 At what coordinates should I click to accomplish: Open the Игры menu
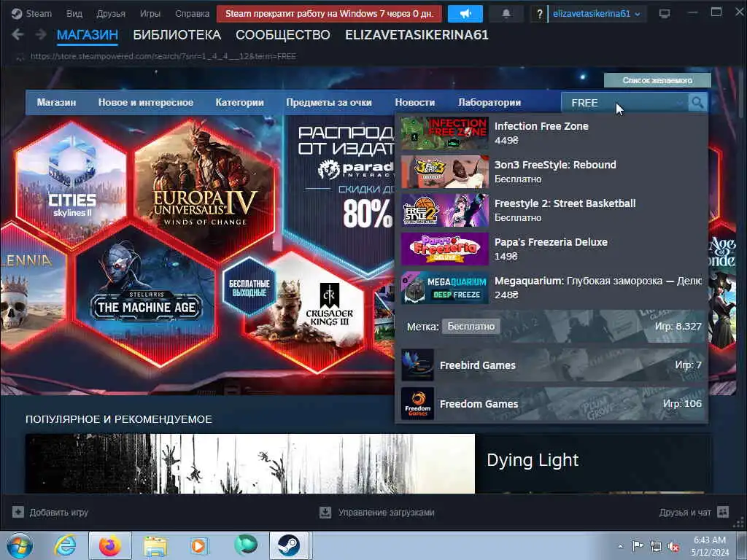150,14
